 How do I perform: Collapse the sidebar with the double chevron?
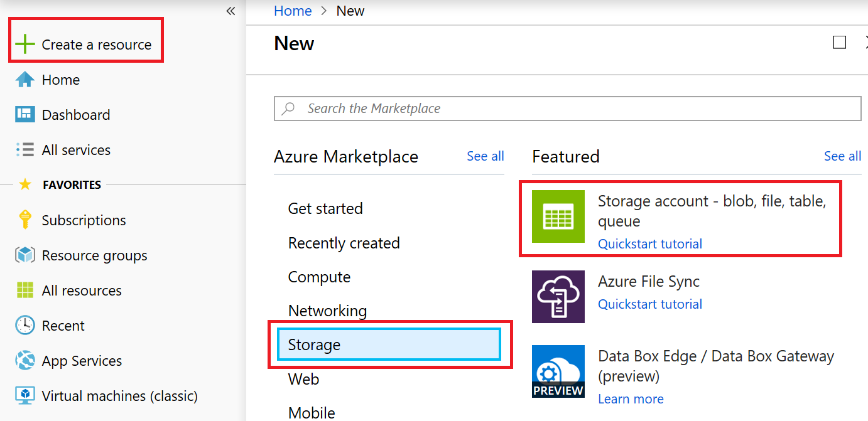click(x=231, y=11)
